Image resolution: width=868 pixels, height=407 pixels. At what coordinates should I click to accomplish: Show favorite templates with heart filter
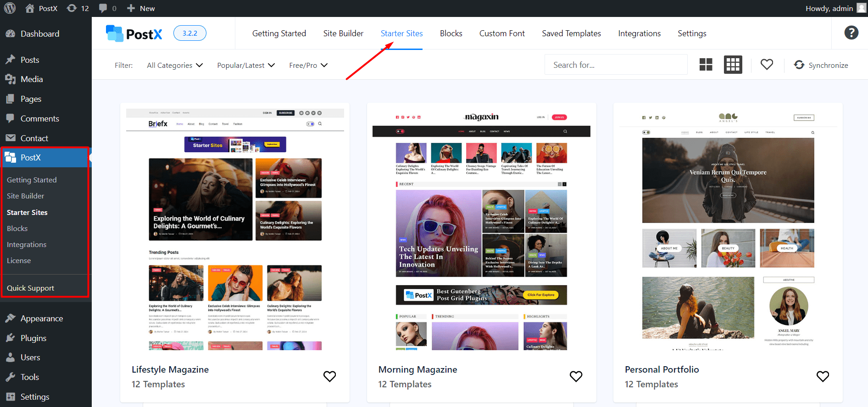click(767, 65)
